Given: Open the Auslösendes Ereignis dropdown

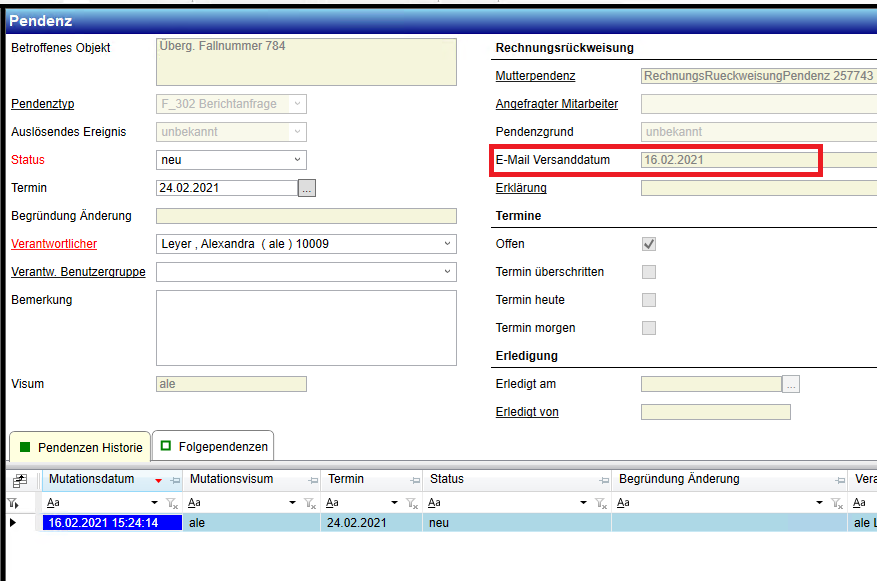Looking at the screenshot, I should click(231, 132).
